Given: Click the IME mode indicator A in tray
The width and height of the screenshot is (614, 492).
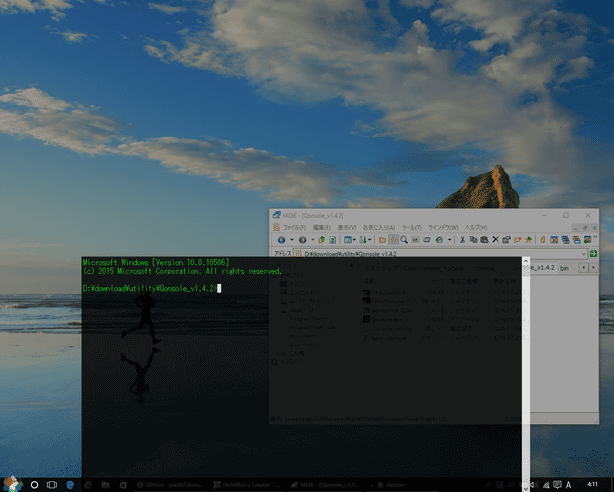Looking at the screenshot, I should pos(569,485).
